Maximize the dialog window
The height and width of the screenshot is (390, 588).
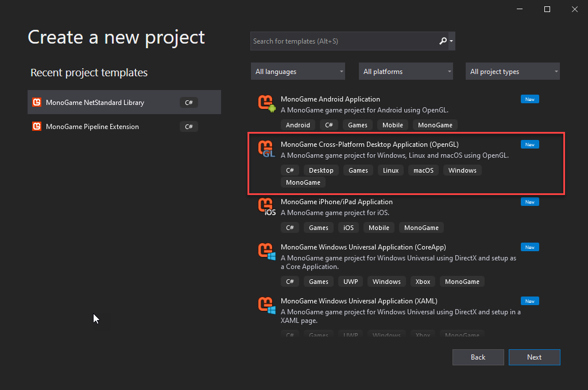pyautogui.click(x=547, y=9)
